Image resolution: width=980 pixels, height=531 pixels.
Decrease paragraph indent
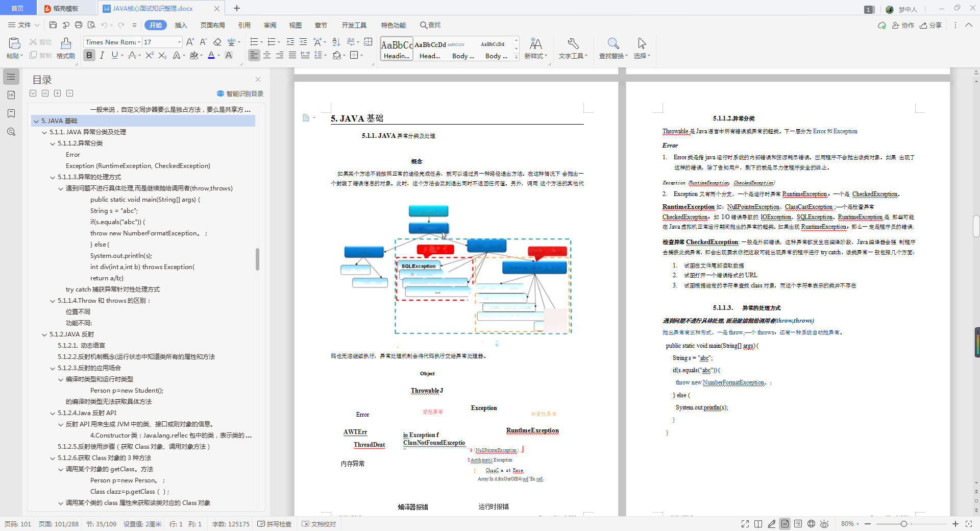(290, 42)
